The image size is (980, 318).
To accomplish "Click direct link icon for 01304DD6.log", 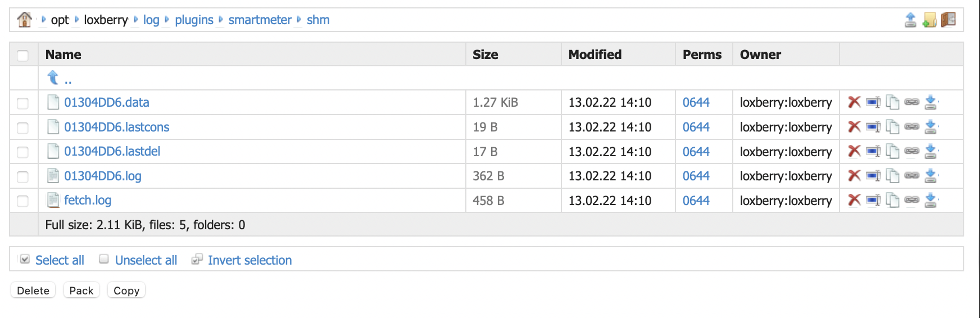I will 911,176.
